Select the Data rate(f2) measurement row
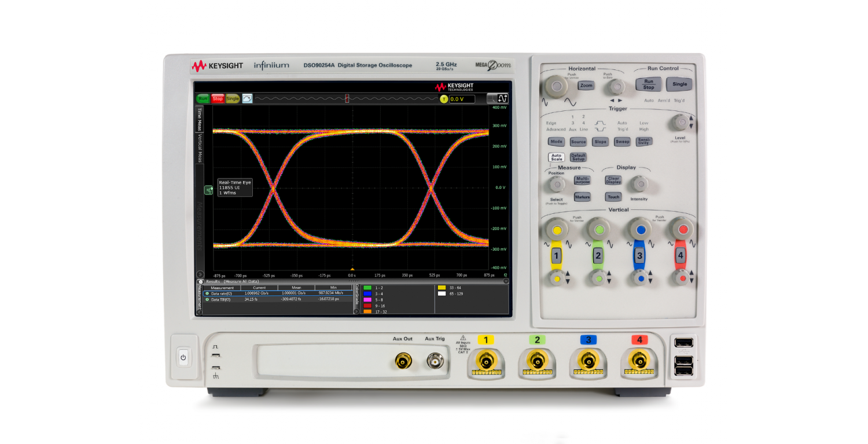 click(x=278, y=294)
